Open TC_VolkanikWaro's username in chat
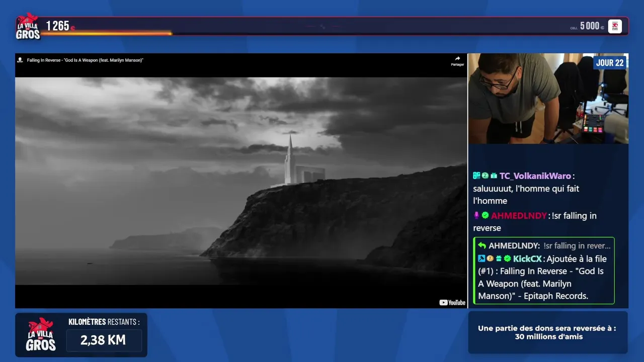Screen dimensions: 644x362 tap(535, 176)
